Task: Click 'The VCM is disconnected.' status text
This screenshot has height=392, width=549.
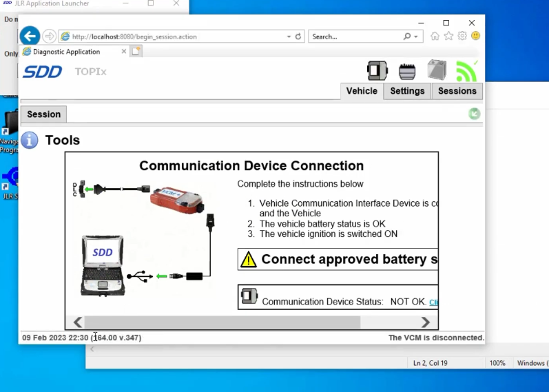Action: (x=436, y=338)
